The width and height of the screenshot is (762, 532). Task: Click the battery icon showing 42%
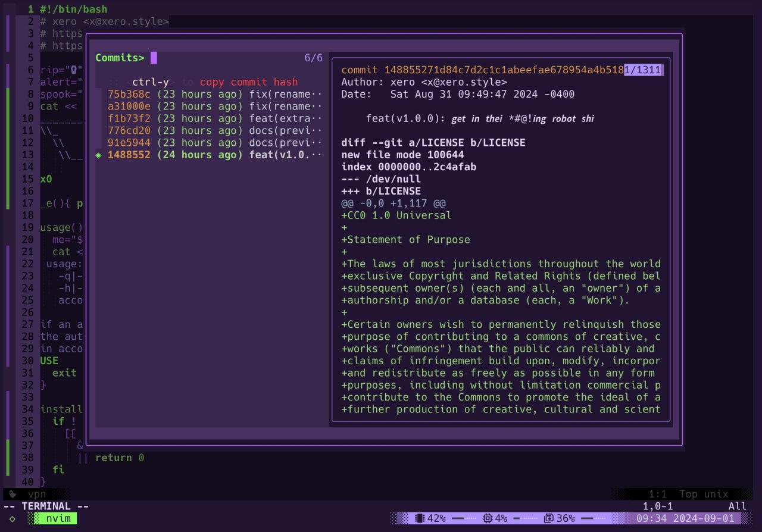pyautogui.click(x=419, y=518)
